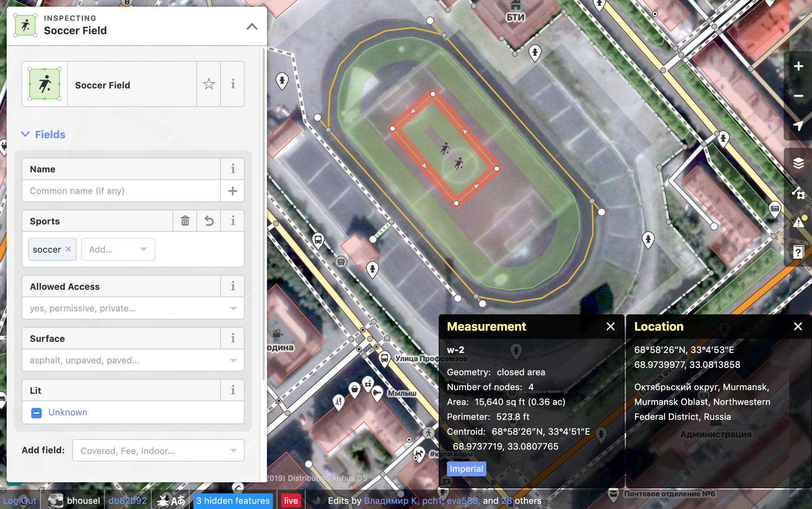Open the background layers panel
This screenshot has width=812, height=509.
[x=798, y=163]
